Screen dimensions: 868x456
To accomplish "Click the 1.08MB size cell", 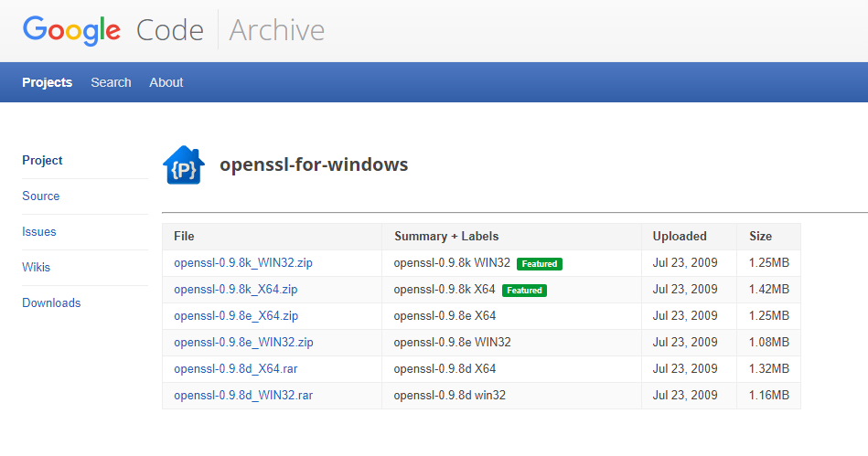I will 769,343.
